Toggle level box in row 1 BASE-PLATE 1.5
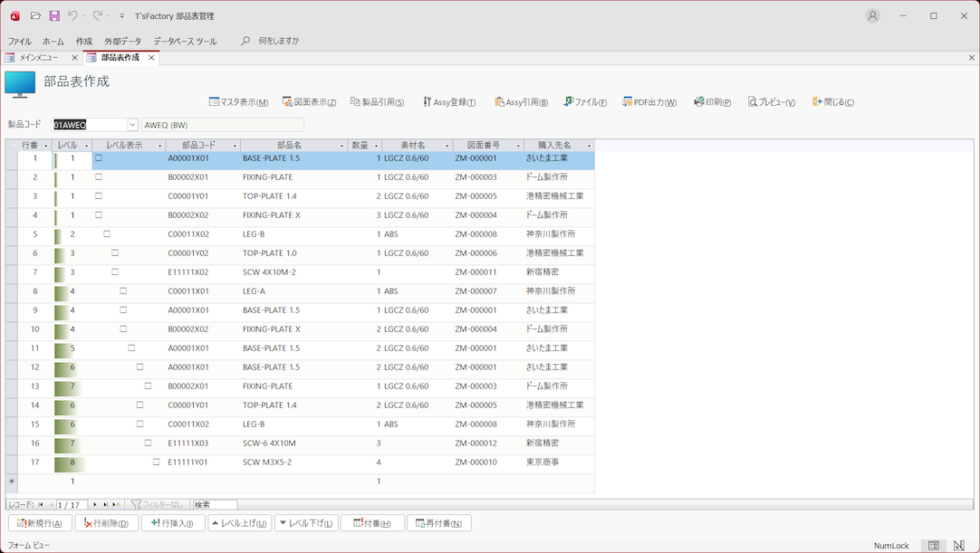Viewport: 980px width, 553px height. 99,158
